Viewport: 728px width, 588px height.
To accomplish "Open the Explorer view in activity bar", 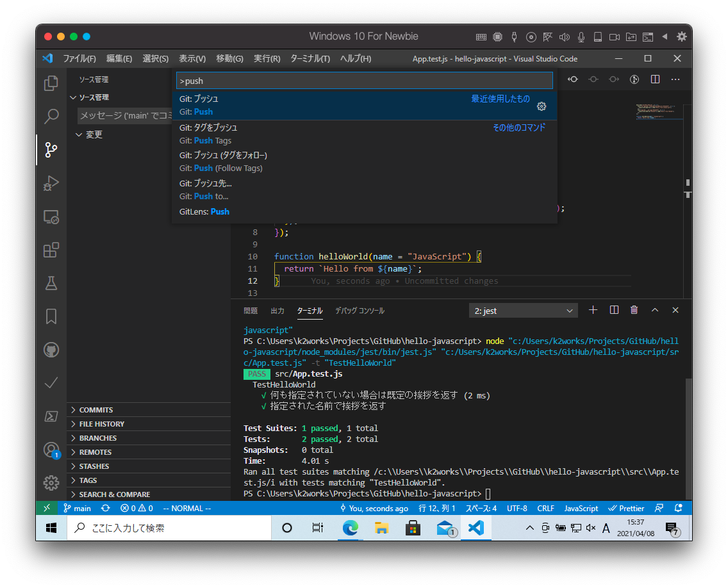I will point(51,83).
